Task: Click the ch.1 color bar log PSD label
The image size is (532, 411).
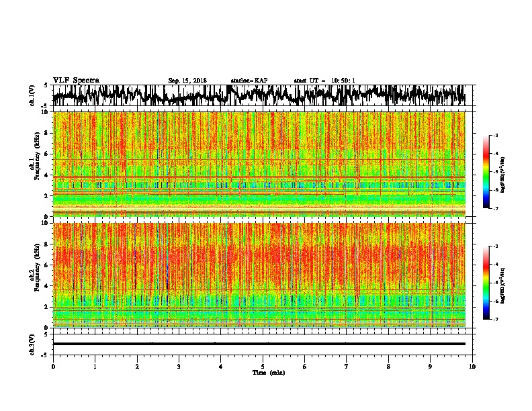Action: [x=503, y=175]
